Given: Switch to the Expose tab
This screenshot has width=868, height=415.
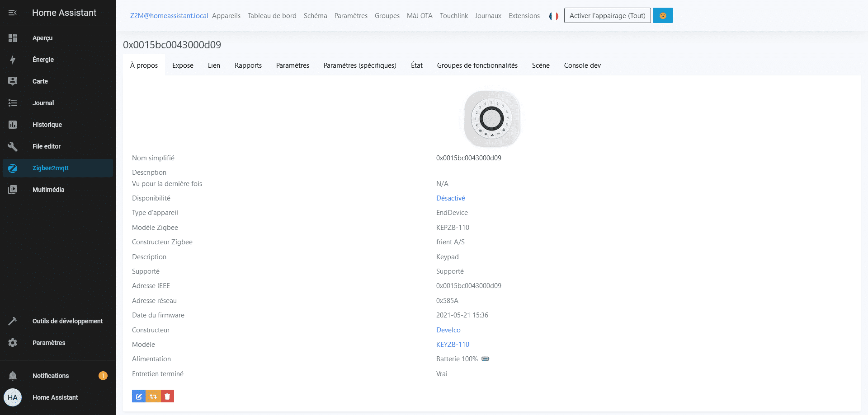Looking at the screenshot, I should pyautogui.click(x=183, y=65).
